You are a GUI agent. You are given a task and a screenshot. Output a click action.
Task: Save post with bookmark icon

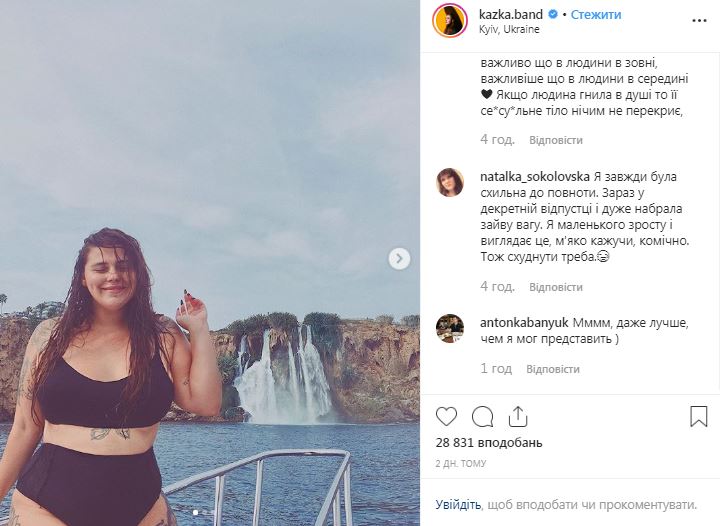[698, 416]
